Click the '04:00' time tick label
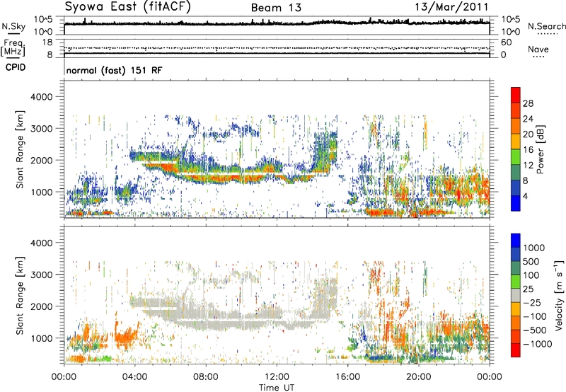 coord(134,377)
